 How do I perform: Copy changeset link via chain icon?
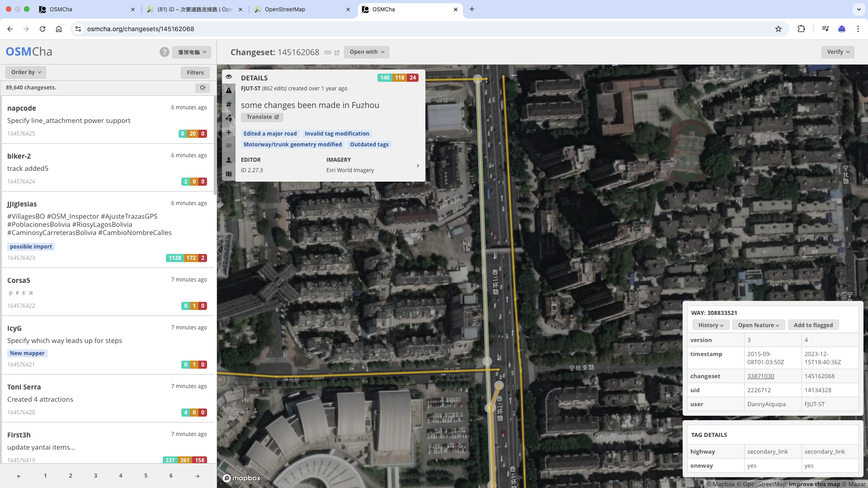click(328, 52)
